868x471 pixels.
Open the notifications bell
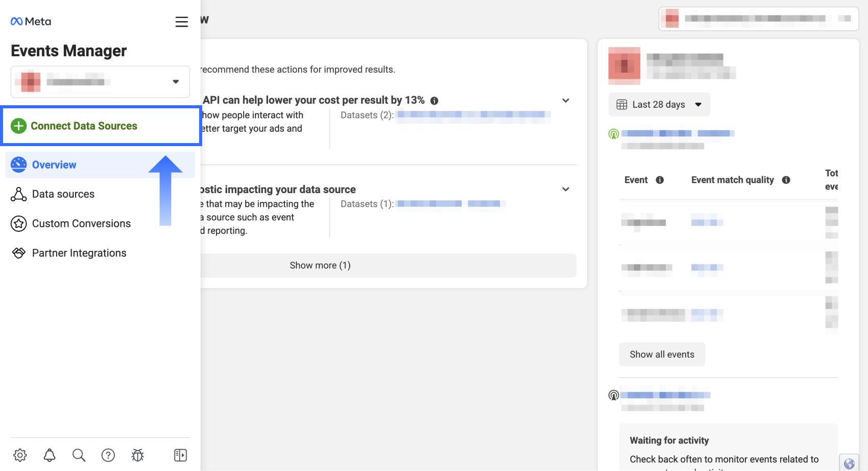[x=50, y=455]
